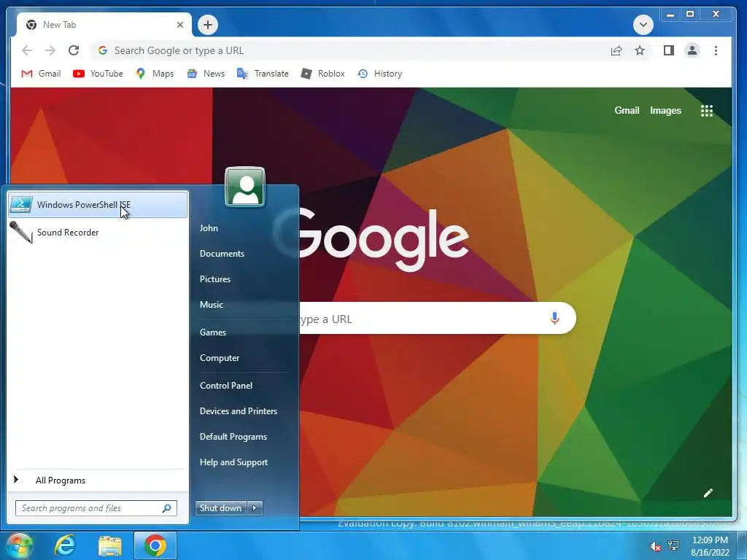
Task: Click the share page icon in address bar
Action: [x=616, y=50]
